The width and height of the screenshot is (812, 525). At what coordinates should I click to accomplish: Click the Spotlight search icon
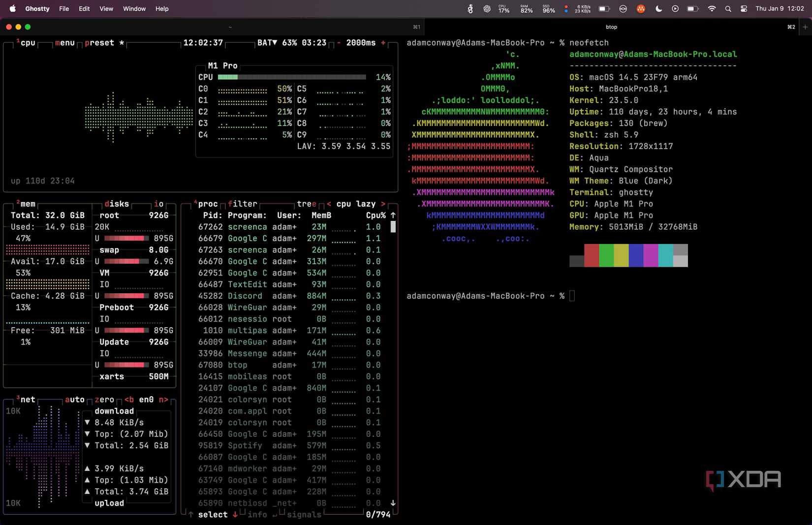tap(728, 8)
